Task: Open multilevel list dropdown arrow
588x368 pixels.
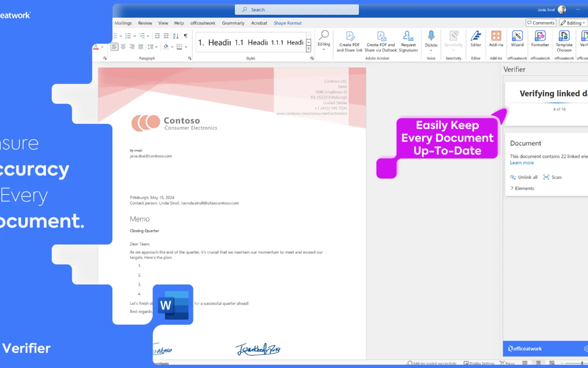Action: [x=148, y=36]
